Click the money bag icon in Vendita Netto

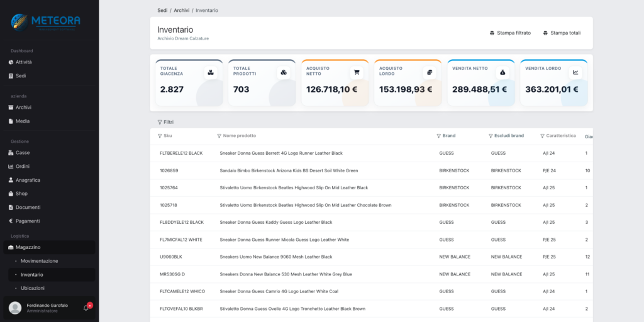pyautogui.click(x=502, y=72)
